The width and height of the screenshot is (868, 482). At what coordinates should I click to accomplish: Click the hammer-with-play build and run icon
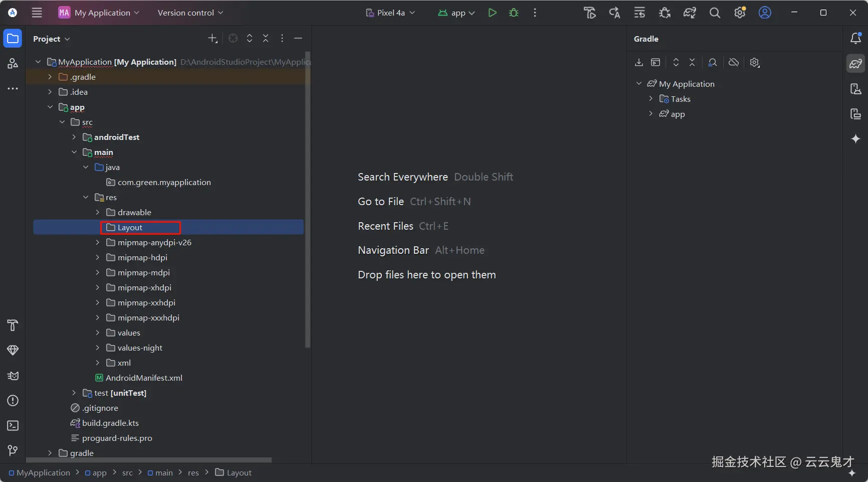(x=590, y=13)
